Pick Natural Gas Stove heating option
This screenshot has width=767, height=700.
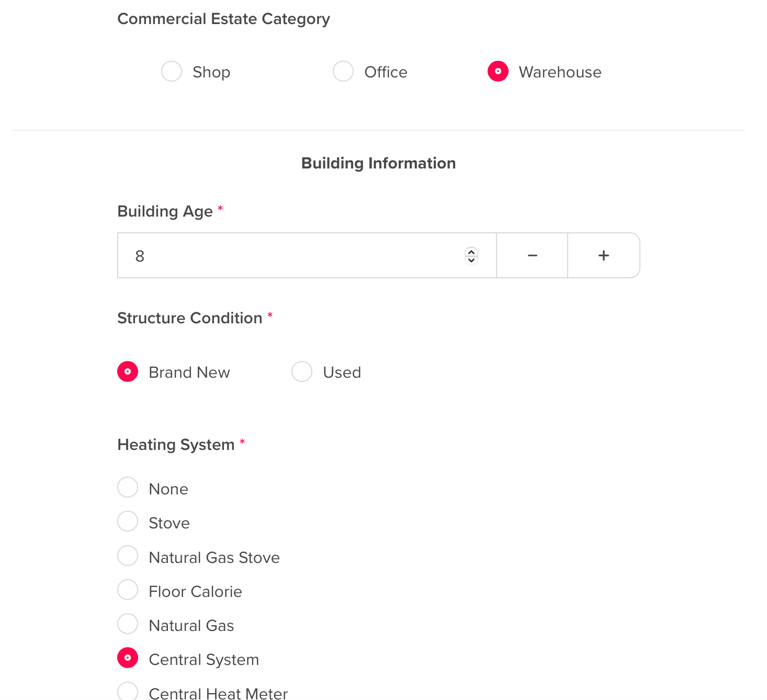coord(128,556)
